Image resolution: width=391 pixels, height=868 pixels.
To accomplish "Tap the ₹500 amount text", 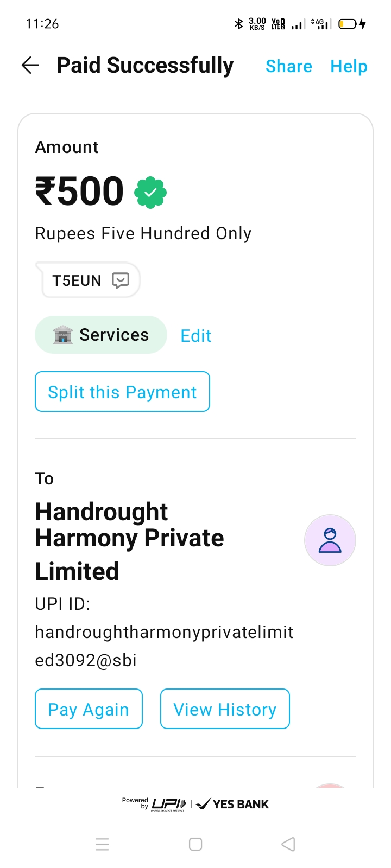I will click(x=80, y=192).
